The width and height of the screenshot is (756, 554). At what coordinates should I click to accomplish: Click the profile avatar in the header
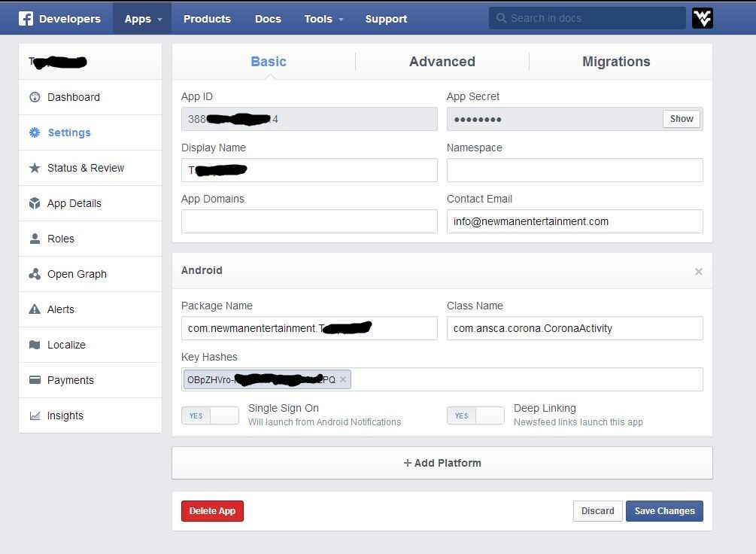point(703,18)
